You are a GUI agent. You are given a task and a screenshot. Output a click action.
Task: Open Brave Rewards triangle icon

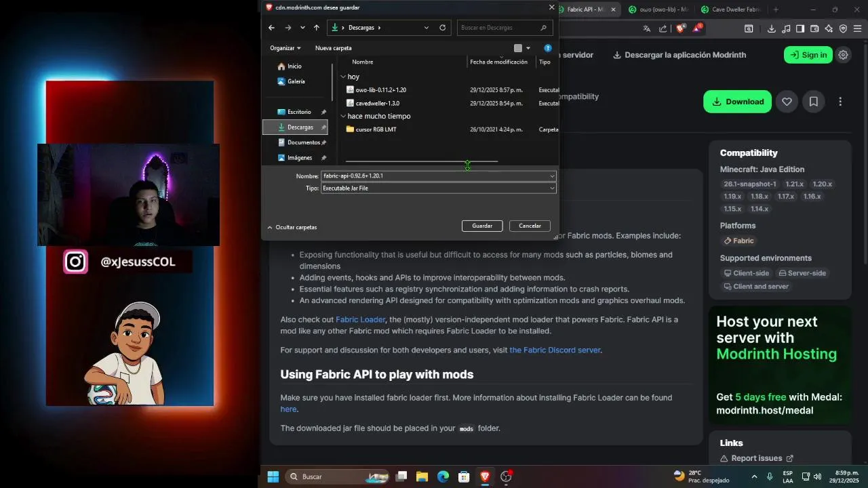point(696,28)
